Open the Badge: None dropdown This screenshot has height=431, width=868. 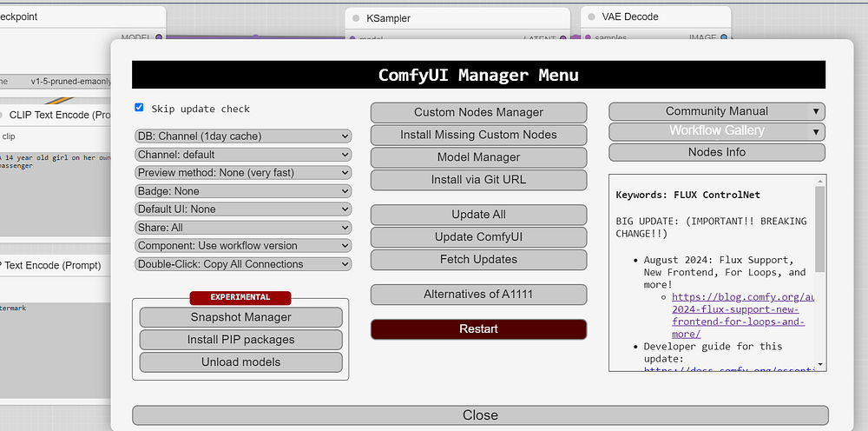pos(243,191)
